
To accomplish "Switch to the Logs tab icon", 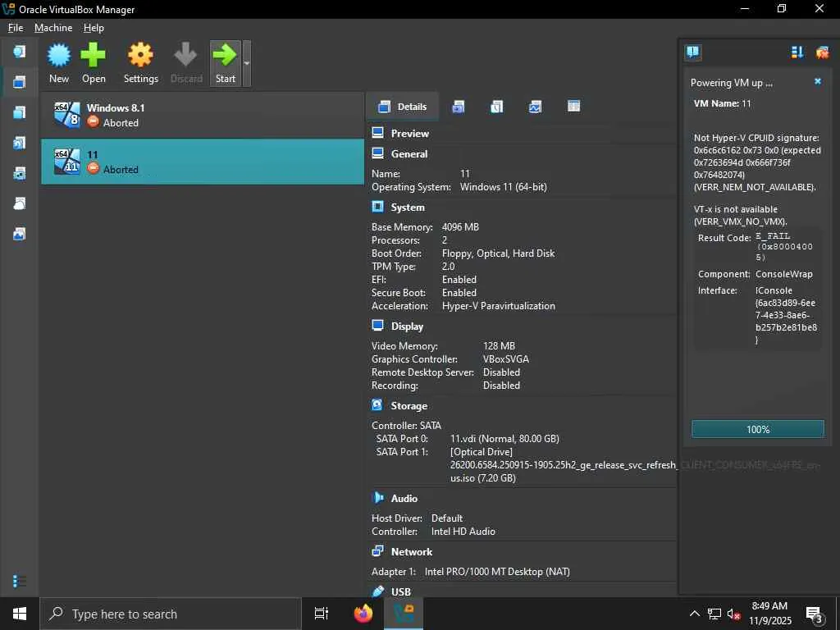I will [496, 107].
